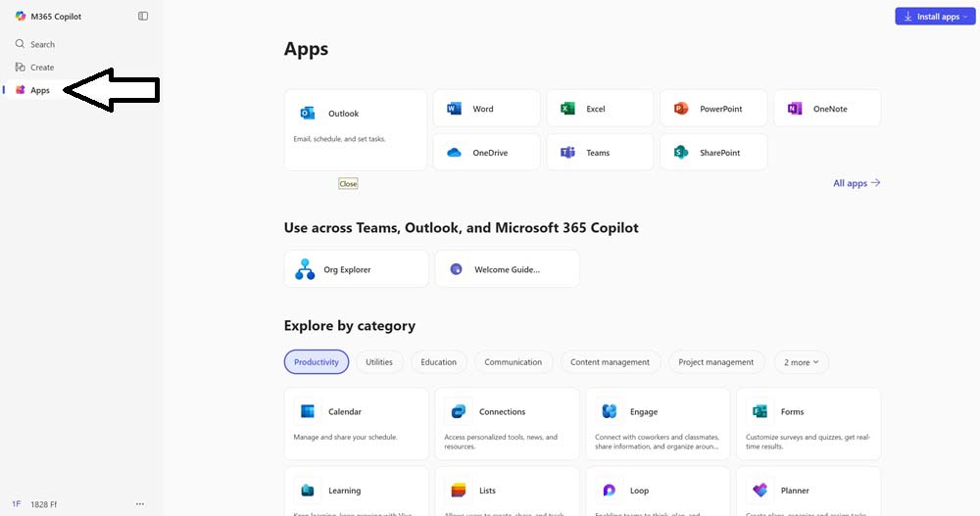The height and width of the screenshot is (516, 980).
Task: Open SharePoint app tile
Action: [x=712, y=153]
